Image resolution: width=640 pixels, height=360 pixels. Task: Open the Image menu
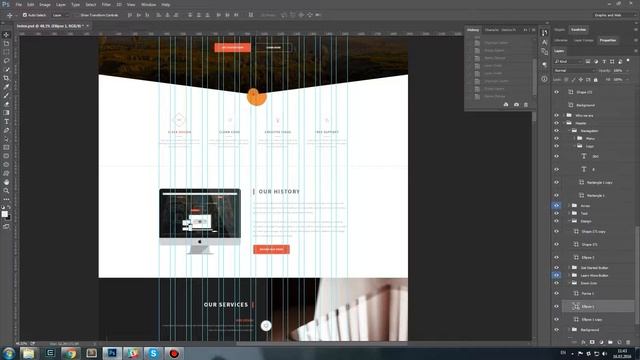click(45, 4)
